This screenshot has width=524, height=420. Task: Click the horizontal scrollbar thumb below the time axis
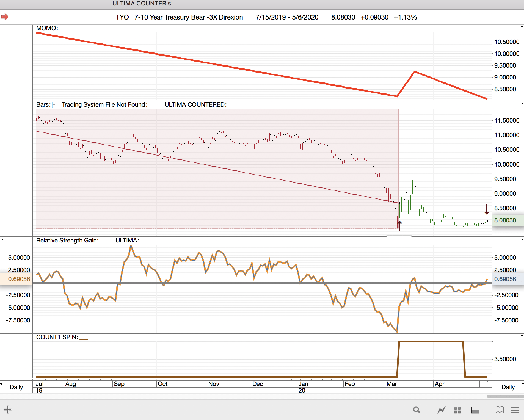505,396
